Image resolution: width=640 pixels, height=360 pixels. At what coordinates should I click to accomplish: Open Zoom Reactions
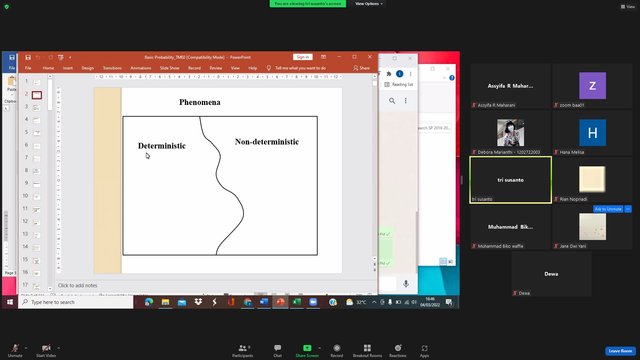pos(398,350)
